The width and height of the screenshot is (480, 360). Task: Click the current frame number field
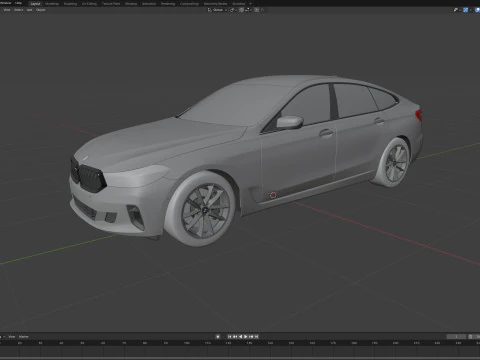pyautogui.click(x=456, y=337)
